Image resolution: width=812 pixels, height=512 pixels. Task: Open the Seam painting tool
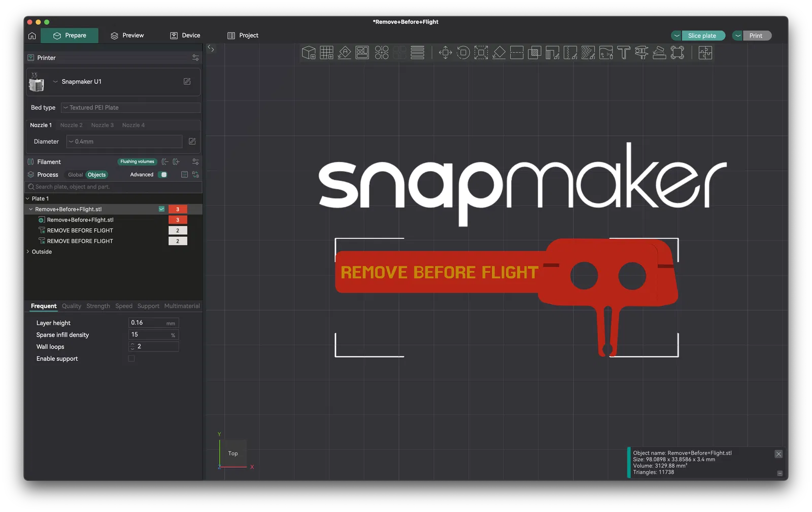coord(570,53)
